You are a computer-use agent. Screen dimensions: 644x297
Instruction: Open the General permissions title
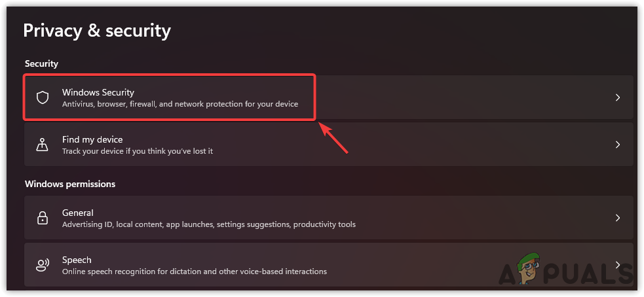[x=78, y=213]
